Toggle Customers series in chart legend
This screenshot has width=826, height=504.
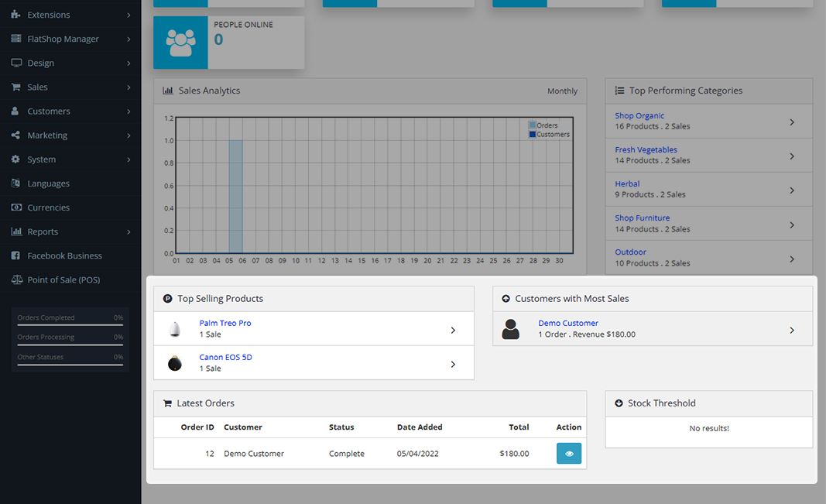[x=548, y=135]
